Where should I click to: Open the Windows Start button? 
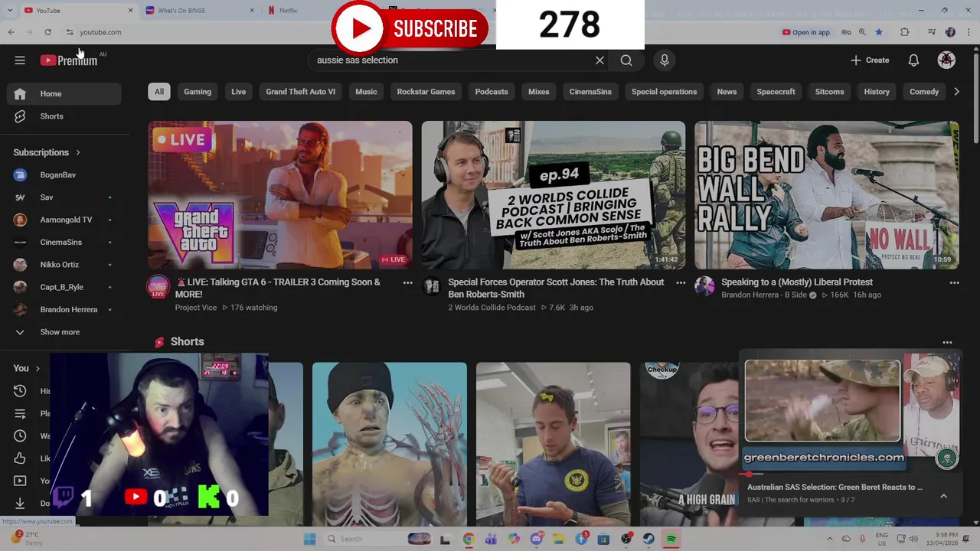309,539
